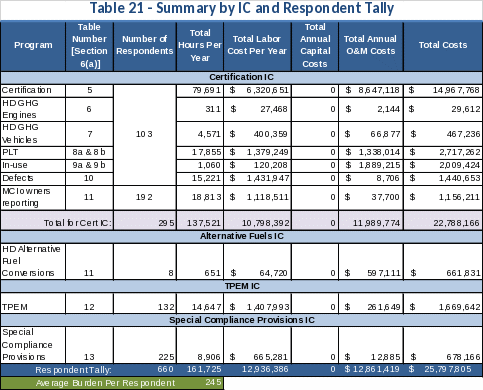Select the 64,720 labor cost cell
Image resolution: width=483 pixels, height=390 pixels.
[x=257, y=261]
